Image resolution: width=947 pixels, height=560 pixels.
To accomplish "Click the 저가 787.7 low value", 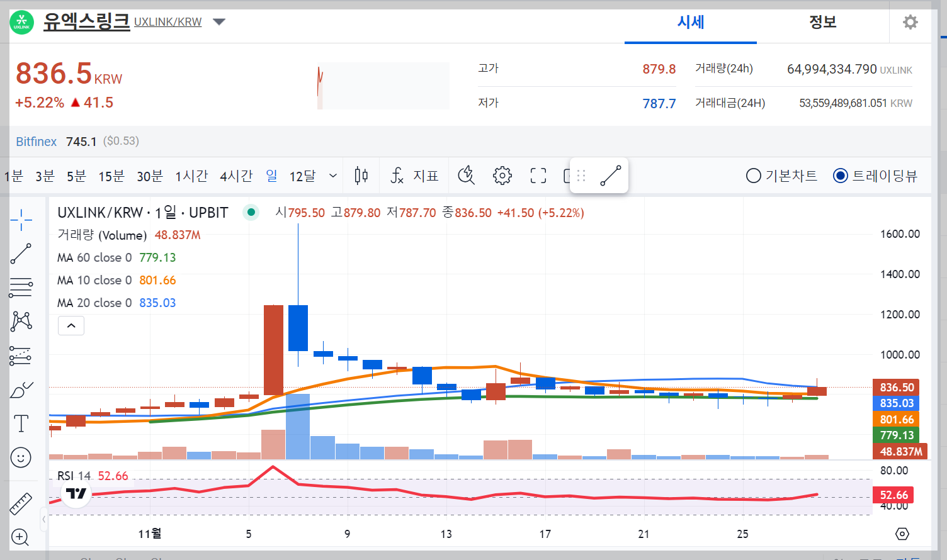I will click(659, 104).
